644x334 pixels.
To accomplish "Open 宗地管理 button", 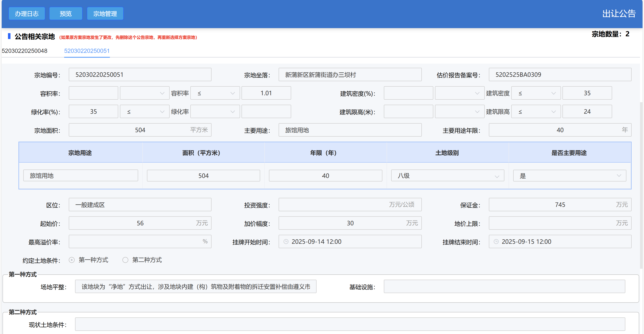I will coord(105,14).
